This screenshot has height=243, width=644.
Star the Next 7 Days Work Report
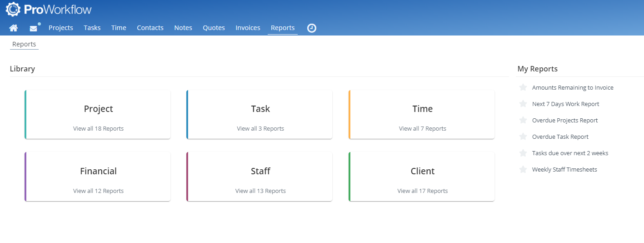pyautogui.click(x=523, y=104)
